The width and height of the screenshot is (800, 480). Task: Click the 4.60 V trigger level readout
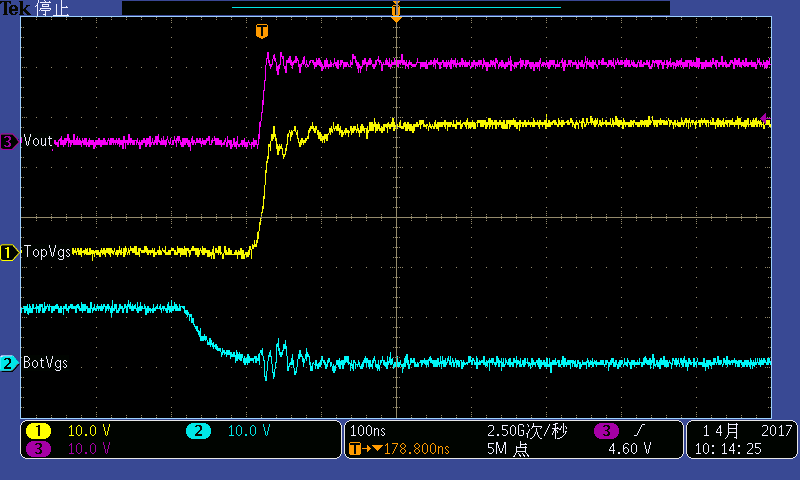[630, 449]
